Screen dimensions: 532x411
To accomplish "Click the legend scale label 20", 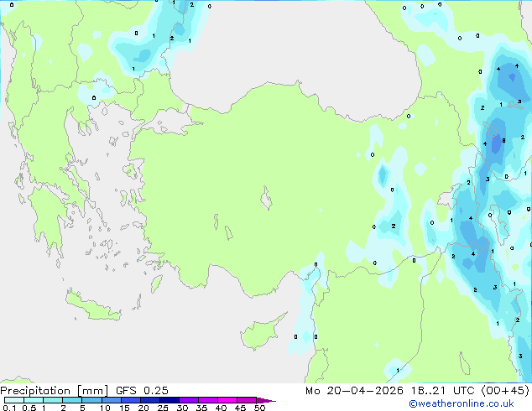I will (x=143, y=408).
